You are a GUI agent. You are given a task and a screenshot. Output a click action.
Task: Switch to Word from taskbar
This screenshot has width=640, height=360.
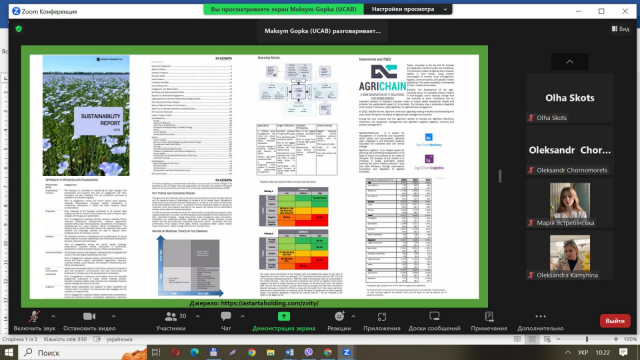coord(289,352)
